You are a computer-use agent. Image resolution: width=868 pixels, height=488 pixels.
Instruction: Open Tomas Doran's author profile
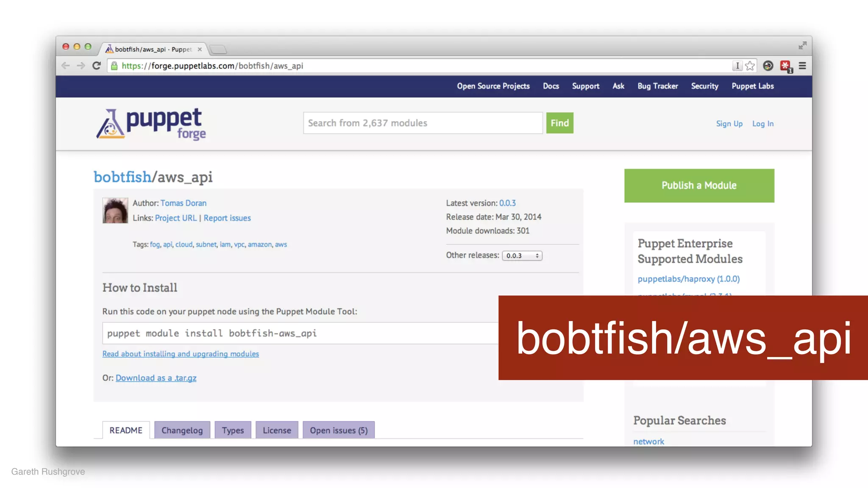coord(184,203)
